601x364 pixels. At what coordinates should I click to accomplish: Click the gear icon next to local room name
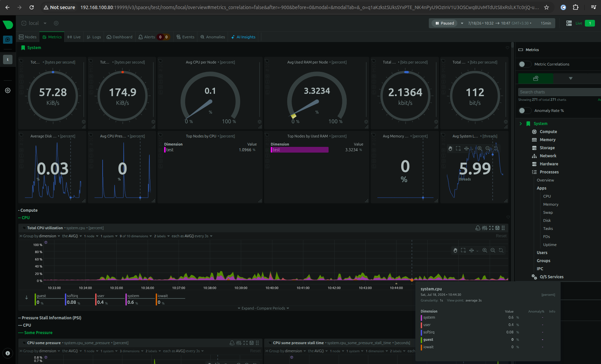click(x=56, y=23)
